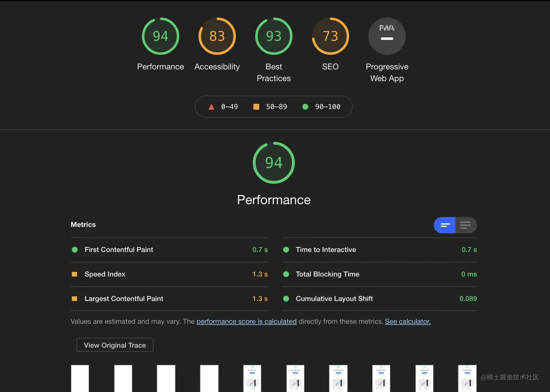Click the first blank filmstrip thumbnail
550x392 pixels.
pos(80,379)
